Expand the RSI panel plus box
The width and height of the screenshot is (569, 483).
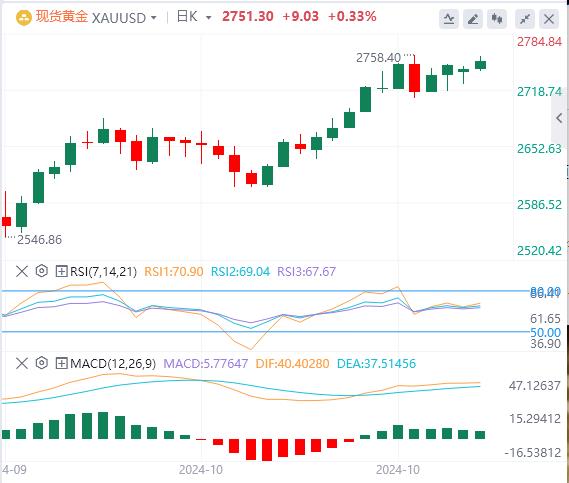pos(61,271)
